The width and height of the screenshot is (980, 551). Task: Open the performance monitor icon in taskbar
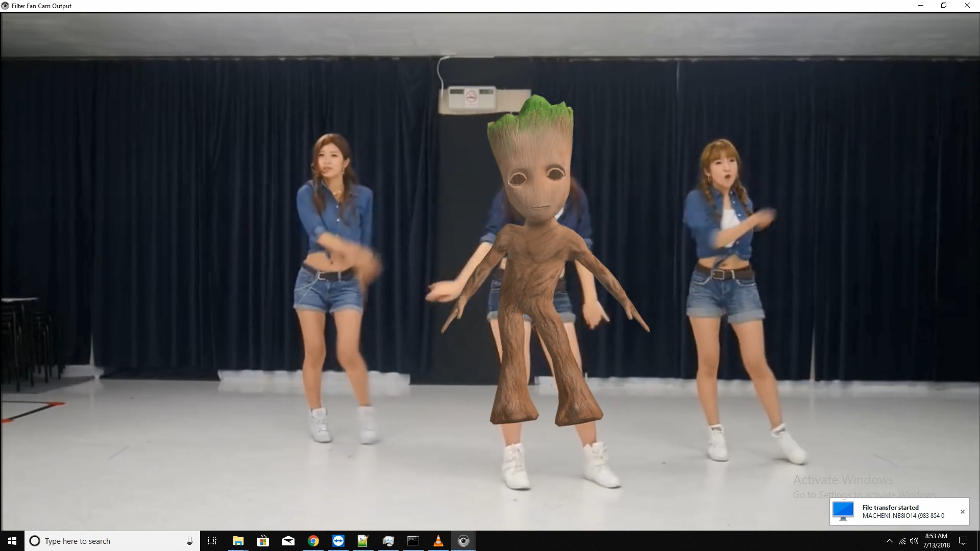pos(388,541)
